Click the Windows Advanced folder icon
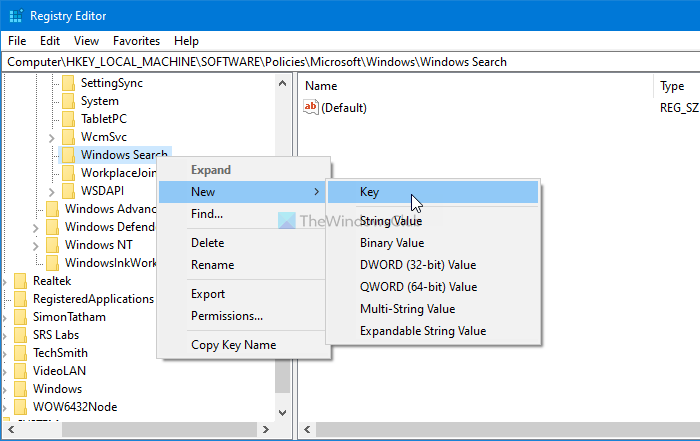Viewport: 700px width, 441px height. 52,209
